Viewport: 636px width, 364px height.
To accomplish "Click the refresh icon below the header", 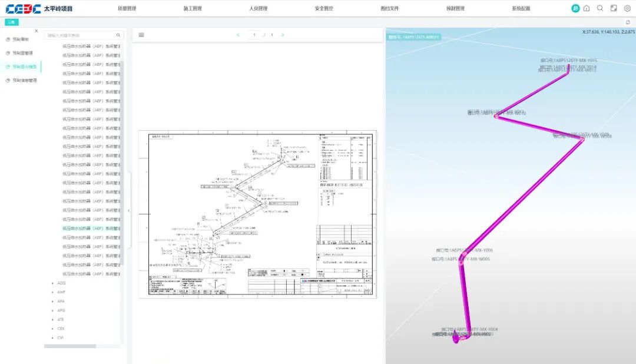I will point(628,22).
